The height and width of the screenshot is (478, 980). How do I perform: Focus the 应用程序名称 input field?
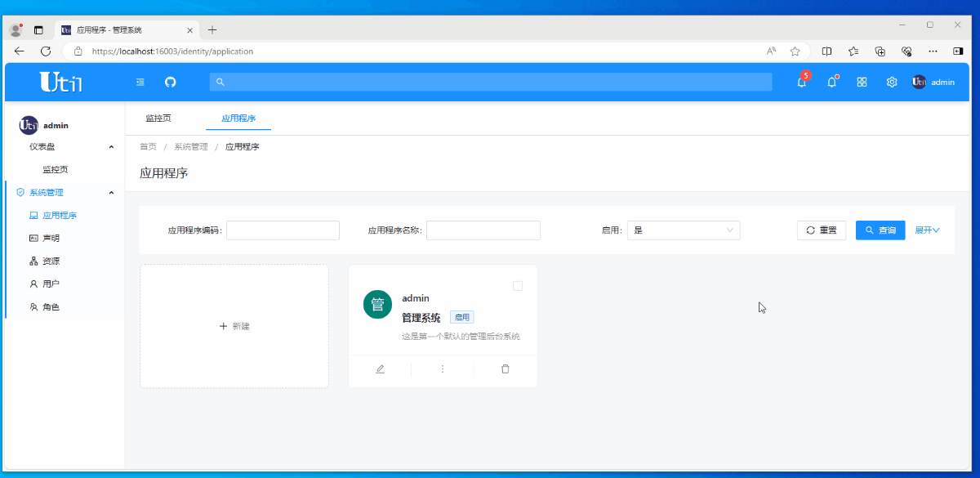pos(483,230)
